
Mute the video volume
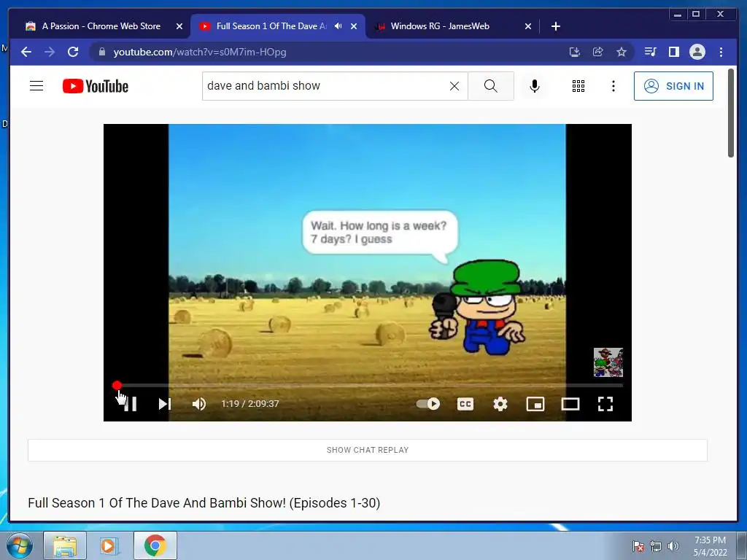click(198, 404)
